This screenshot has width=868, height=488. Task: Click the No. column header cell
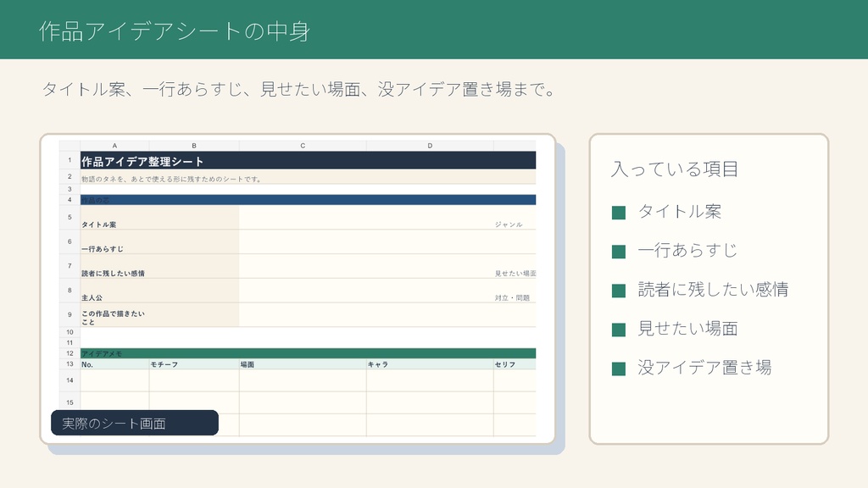[x=114, y=364]
